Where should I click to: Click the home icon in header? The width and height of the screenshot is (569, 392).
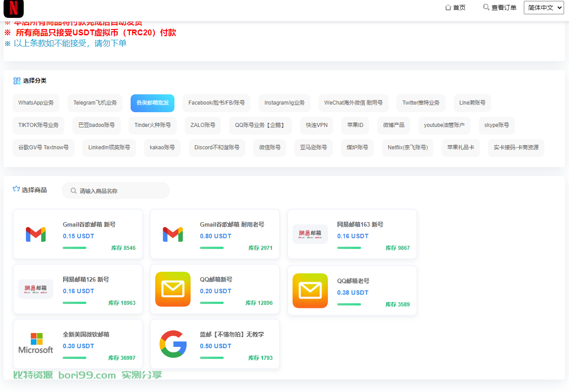click(x=448, y=8)
